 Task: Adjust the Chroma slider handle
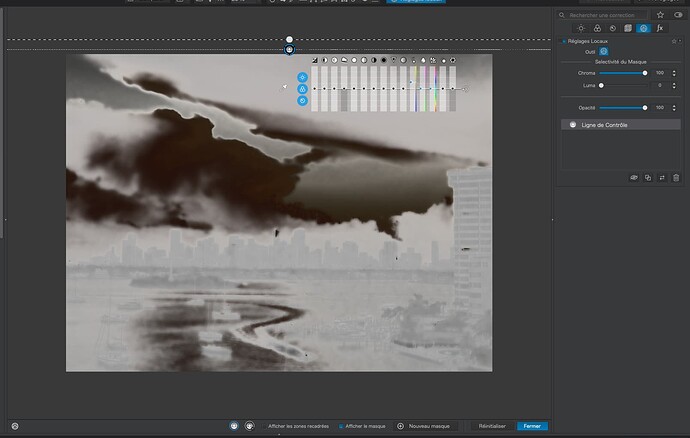click(x=644, y=73)
